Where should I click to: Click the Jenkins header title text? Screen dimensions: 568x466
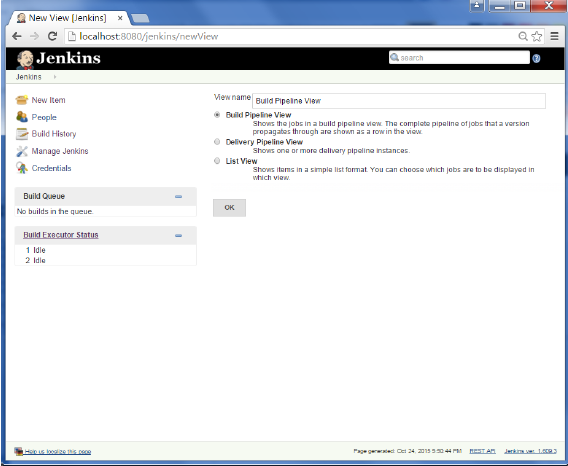(x=68, y=58)
